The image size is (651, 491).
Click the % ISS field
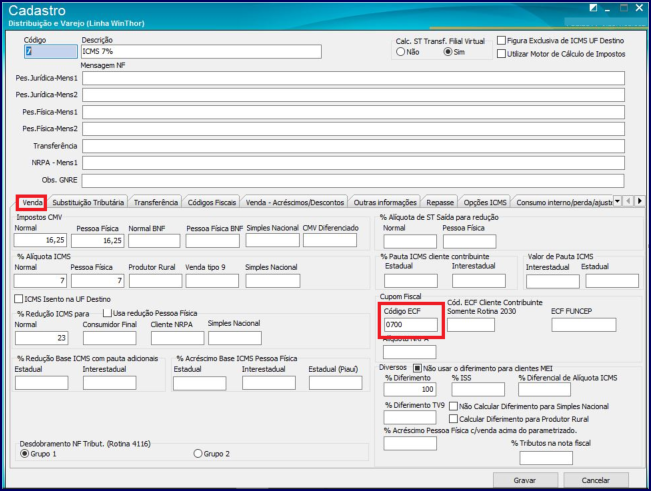(x=478, y=389)
